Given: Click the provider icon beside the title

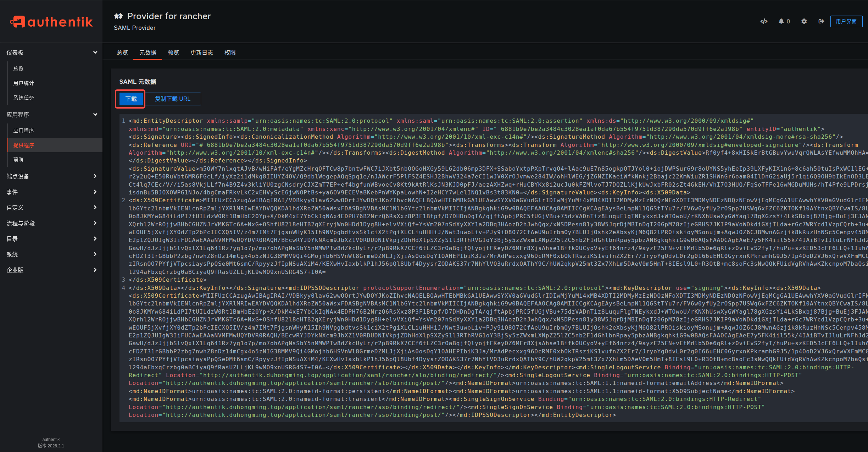Looking at the screenshot, I should 118,16.
